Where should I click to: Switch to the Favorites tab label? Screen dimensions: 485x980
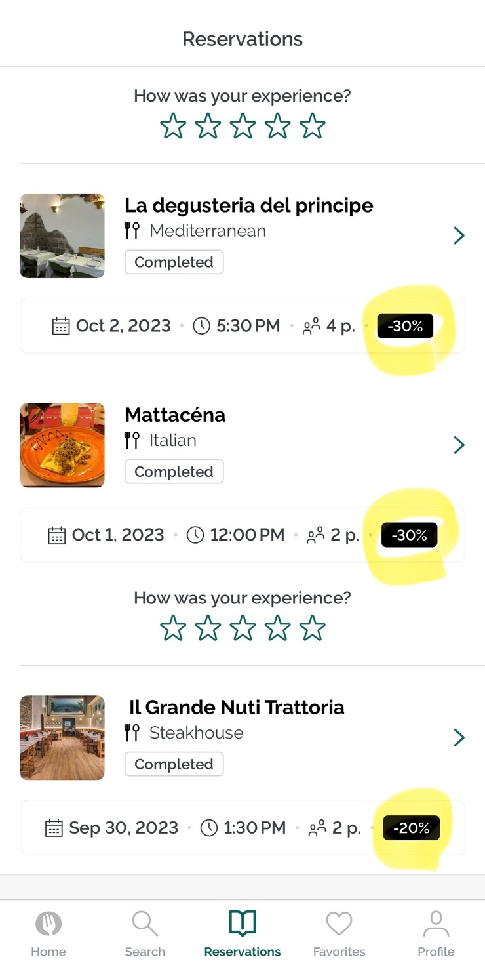[339, 952]
